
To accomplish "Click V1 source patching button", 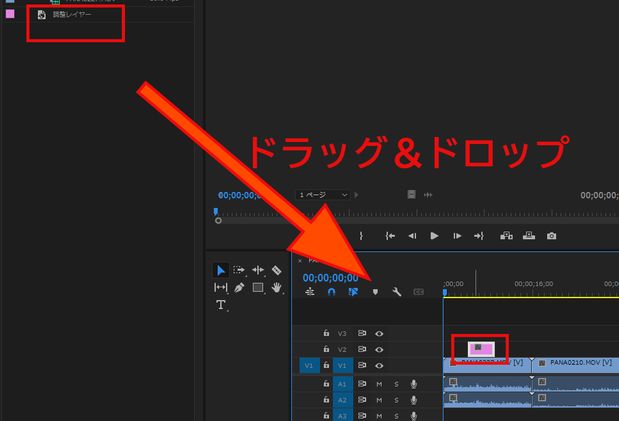I will click(309, 366).
